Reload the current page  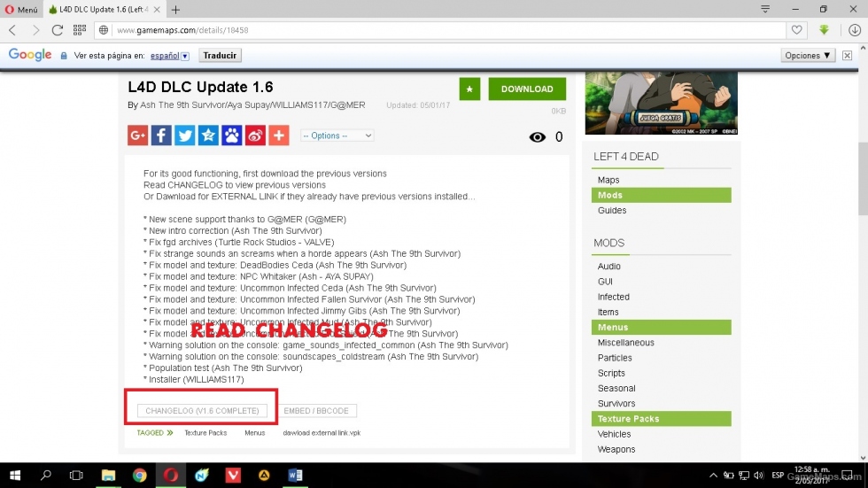[x=57, y=30]
